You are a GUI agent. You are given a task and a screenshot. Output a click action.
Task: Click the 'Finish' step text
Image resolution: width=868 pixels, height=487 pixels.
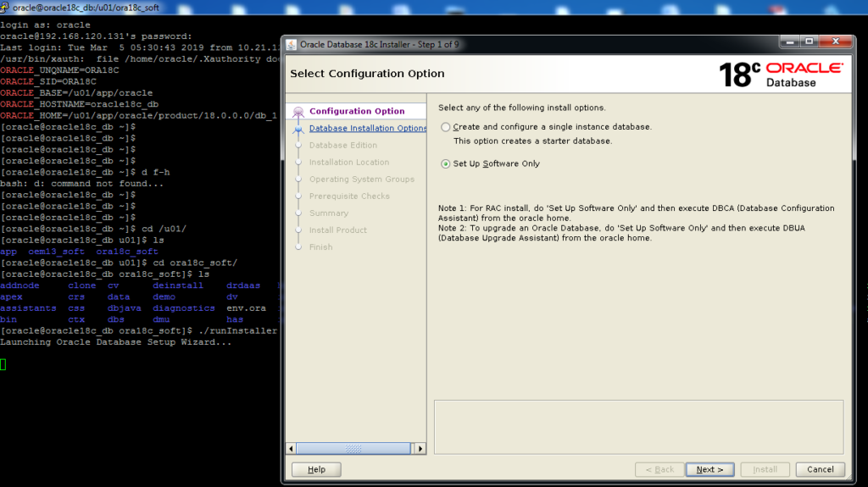(321, 247)
